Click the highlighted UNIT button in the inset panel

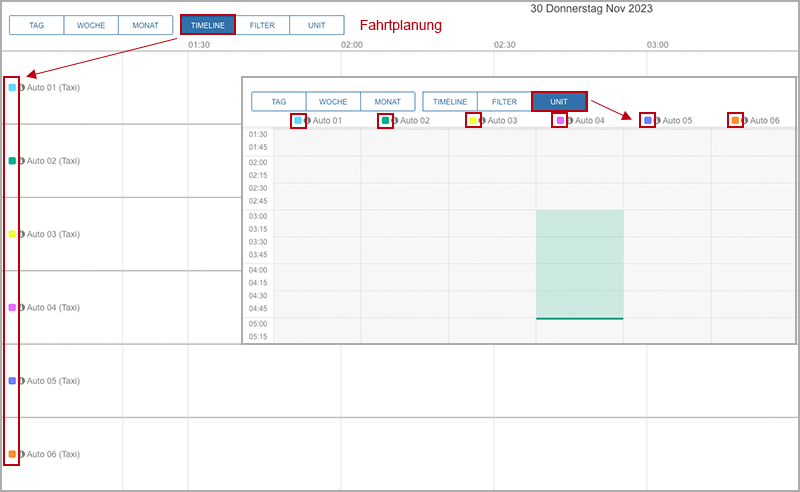coord(559,102)
